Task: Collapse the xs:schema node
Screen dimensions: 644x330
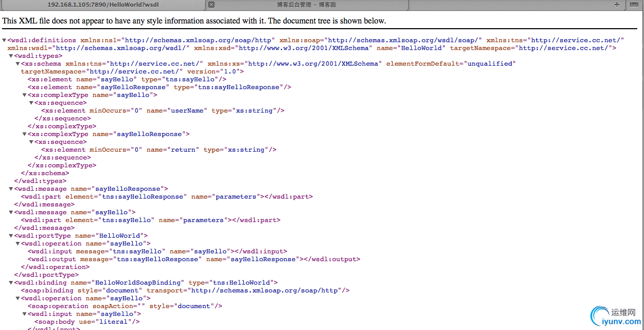Action: 18,64
